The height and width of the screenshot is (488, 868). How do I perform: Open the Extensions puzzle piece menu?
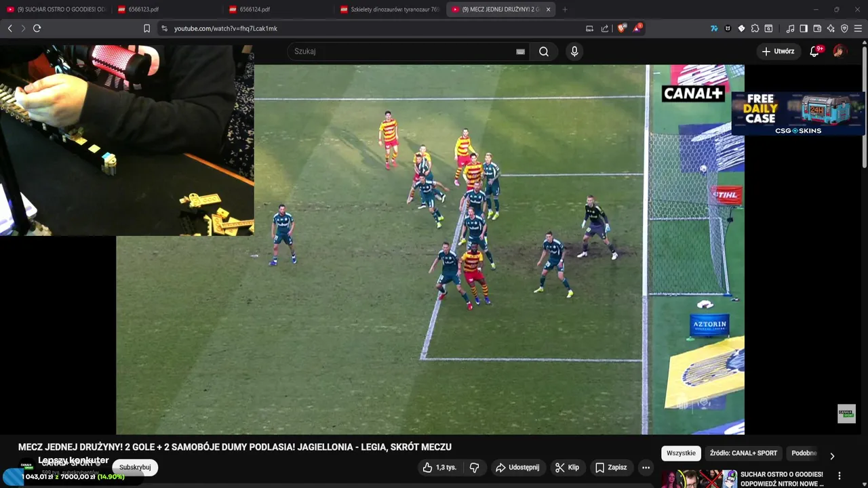tap(755, 28)
